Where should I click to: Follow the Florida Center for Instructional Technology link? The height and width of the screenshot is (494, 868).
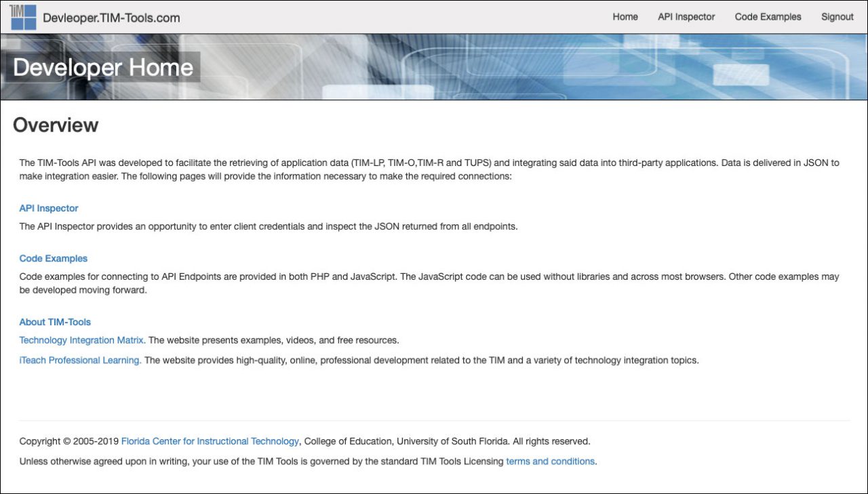coord(210,440)
